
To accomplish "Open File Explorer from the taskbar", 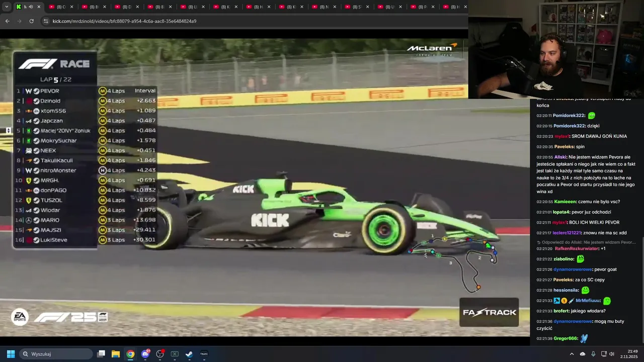I will 116,354.
